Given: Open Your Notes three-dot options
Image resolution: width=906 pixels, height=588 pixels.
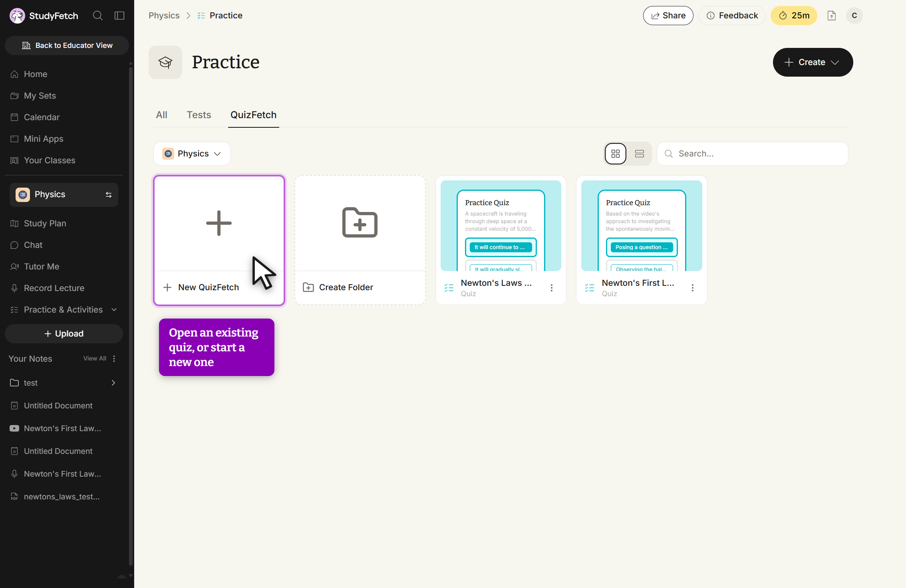Looking at the screenshot, I should 114,359.
